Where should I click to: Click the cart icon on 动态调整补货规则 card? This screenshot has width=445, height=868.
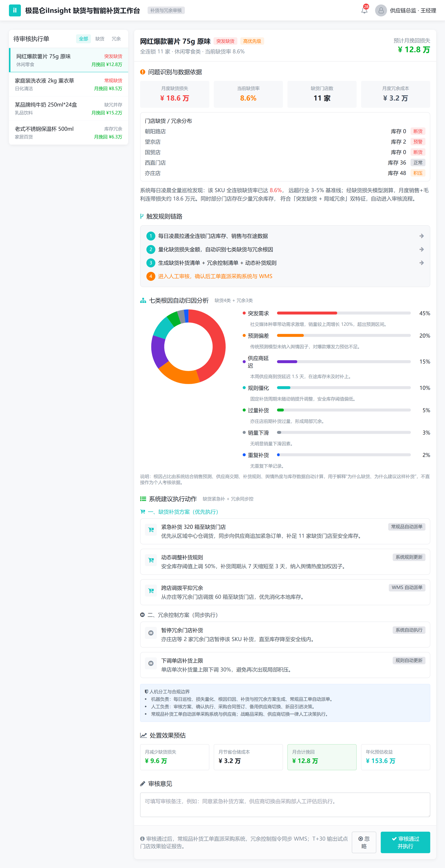[151, 560]
